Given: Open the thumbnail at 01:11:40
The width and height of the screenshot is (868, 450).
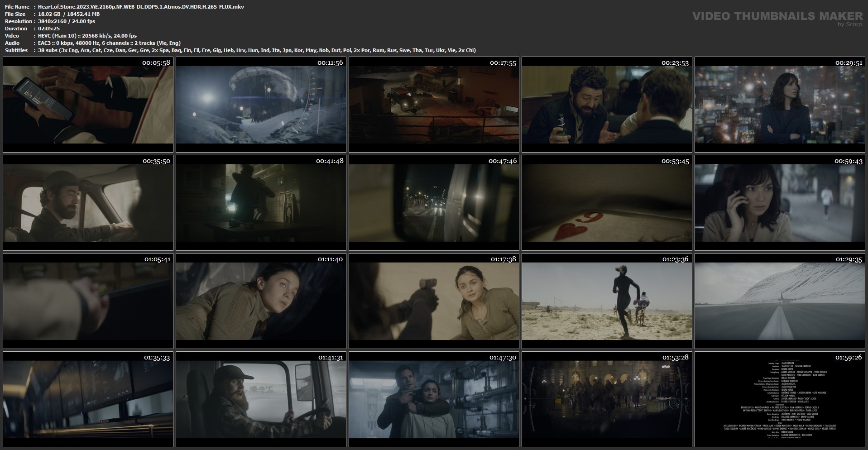Looking at the screenshot, I should (x=261, y=301).
